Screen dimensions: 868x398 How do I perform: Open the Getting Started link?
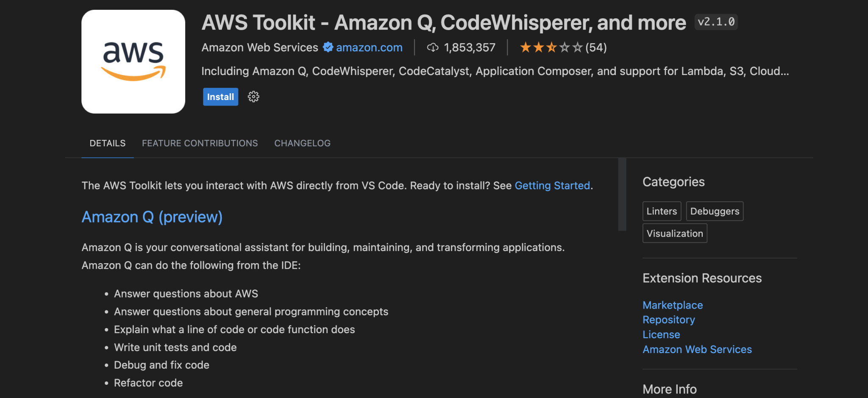(552, 186)
